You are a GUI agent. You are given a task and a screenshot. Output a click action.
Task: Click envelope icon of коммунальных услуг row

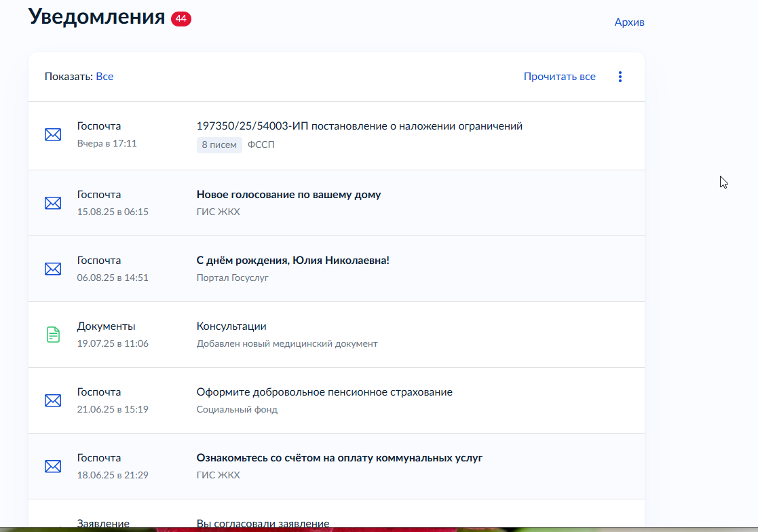click(x=53, y=465)
